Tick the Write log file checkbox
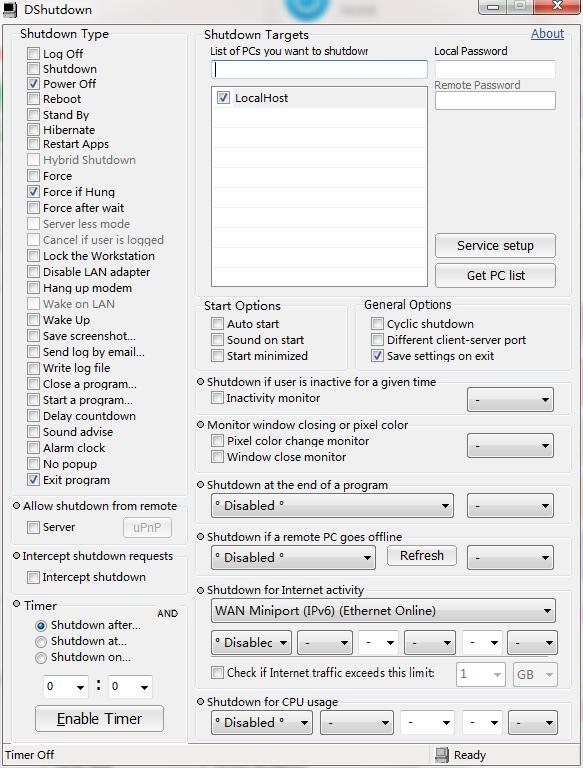The height and width of the screenshot is (768, 583). click(33, 368)
